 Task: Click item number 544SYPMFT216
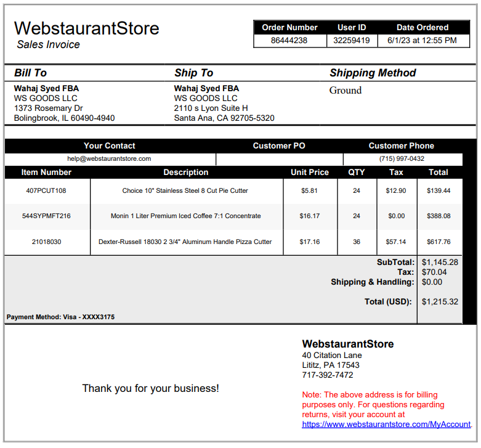[x=46, y=216]
